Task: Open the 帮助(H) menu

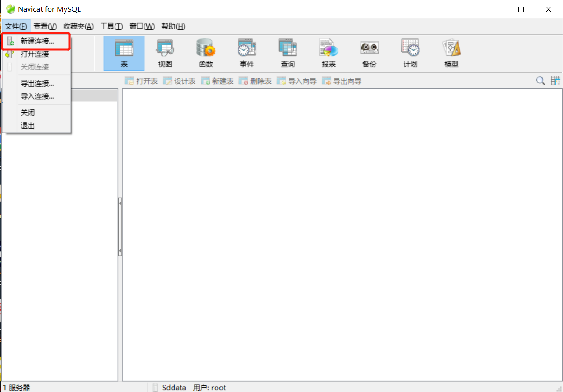Action: pyautogui.click(x=173, y=26)
